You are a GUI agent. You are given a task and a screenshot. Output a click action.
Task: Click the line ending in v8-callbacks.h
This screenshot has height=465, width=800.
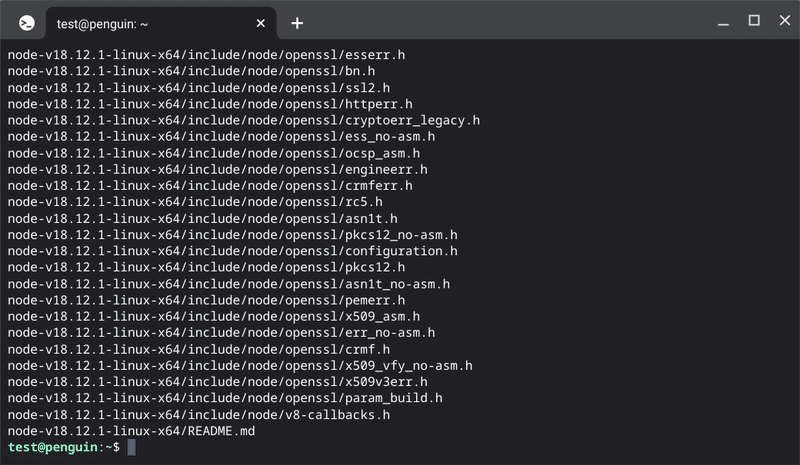tap(199, 414)
